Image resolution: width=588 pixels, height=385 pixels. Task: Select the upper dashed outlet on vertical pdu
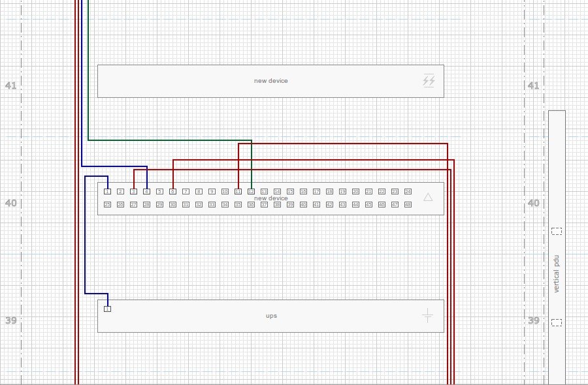pyautogui.click(x=557, y=232)
